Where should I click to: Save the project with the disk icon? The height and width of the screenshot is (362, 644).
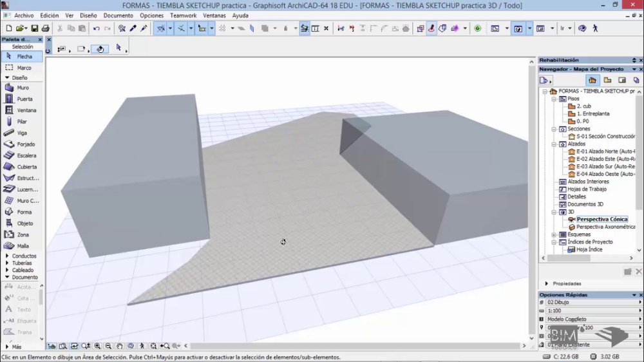[x=35, y=28]
